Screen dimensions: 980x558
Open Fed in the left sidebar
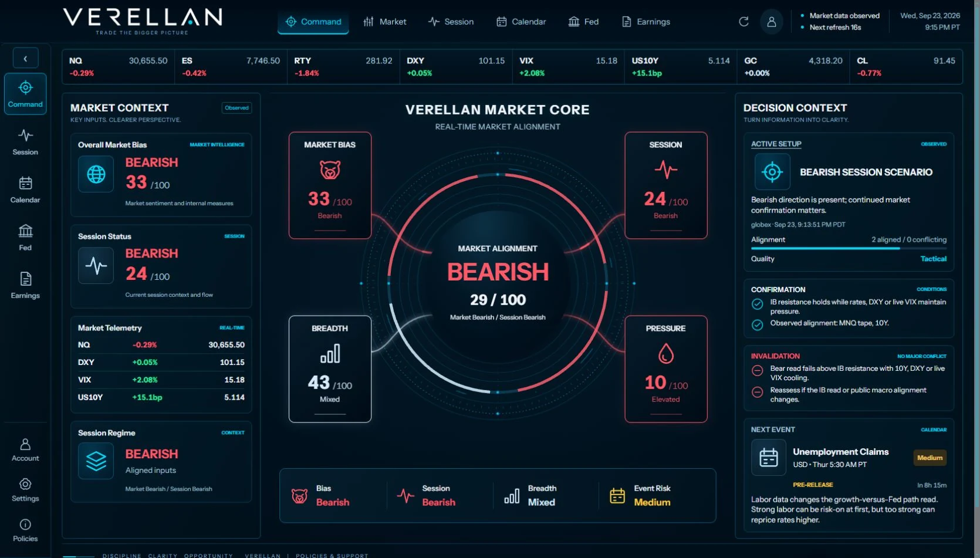click(25, 238)
